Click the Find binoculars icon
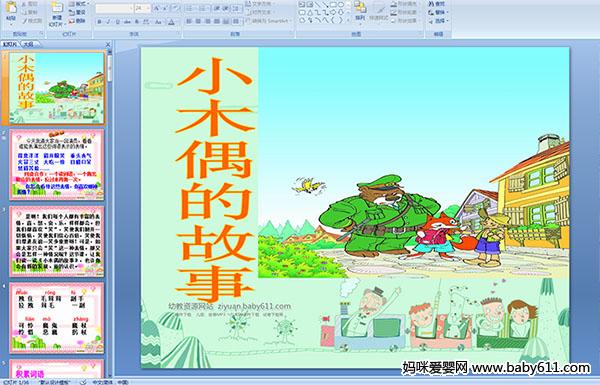This screenshot has width=600, height=385. [432, 4]
